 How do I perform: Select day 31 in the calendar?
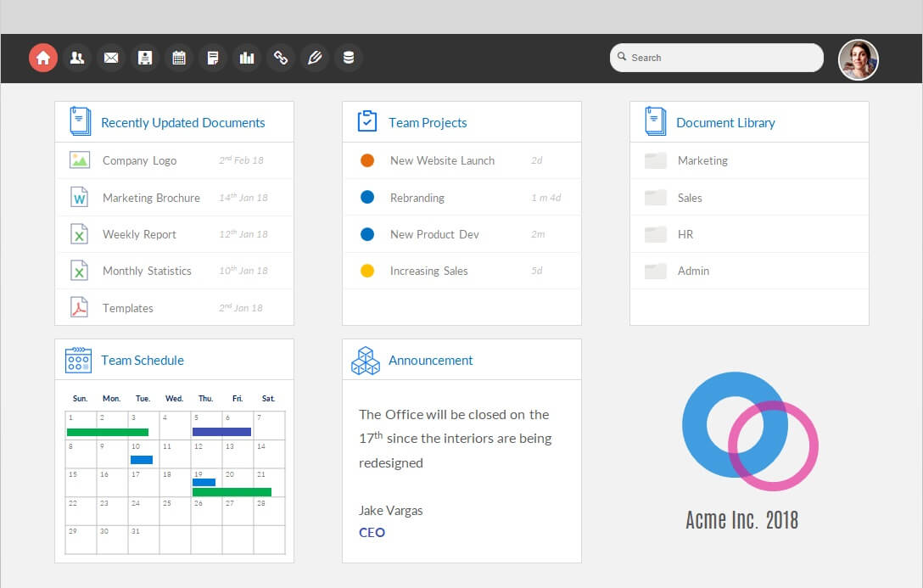coord(143,539)
